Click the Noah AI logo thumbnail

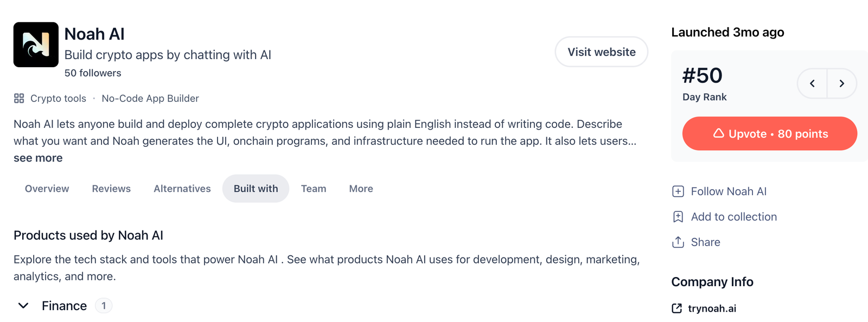point(36,44)
